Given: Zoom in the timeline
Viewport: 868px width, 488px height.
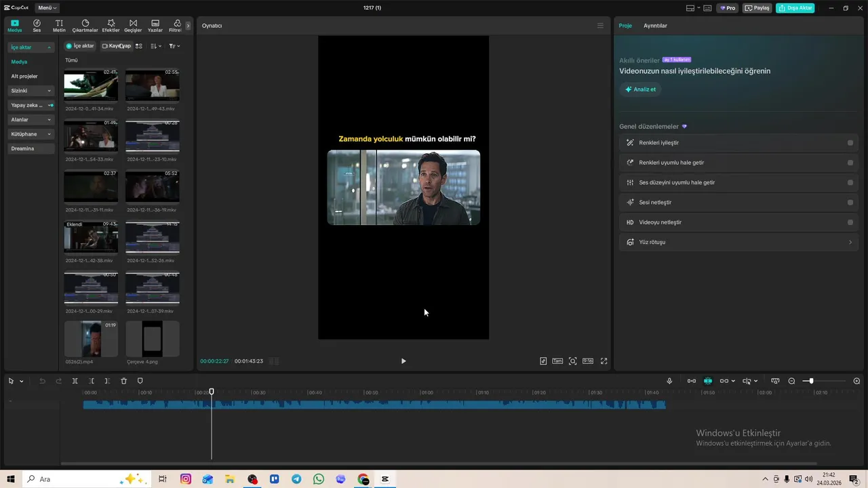Looking at the screenshot, I should click(x=856, y=381).
